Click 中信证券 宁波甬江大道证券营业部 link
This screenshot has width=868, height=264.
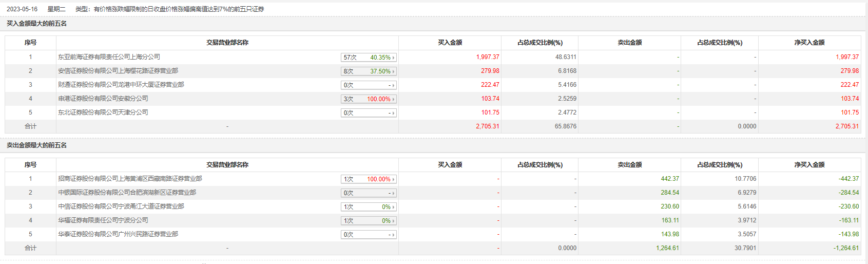click(x=121, y=206)
